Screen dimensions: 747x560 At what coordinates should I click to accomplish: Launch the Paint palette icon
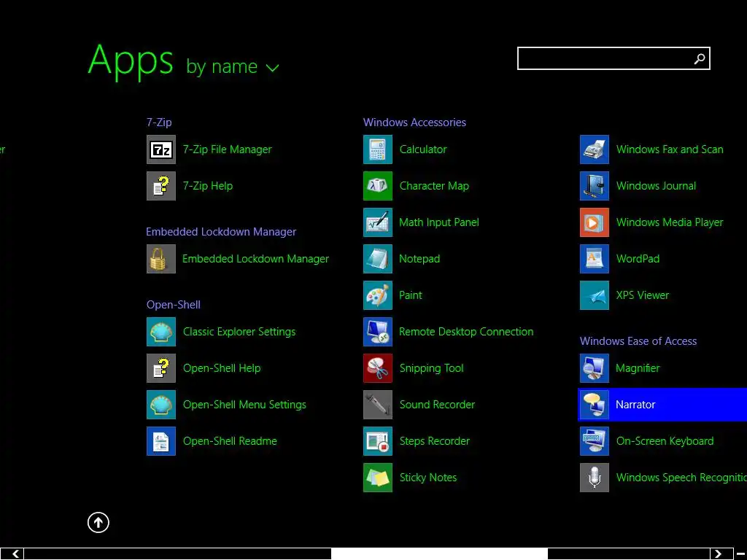coord(378,295)
